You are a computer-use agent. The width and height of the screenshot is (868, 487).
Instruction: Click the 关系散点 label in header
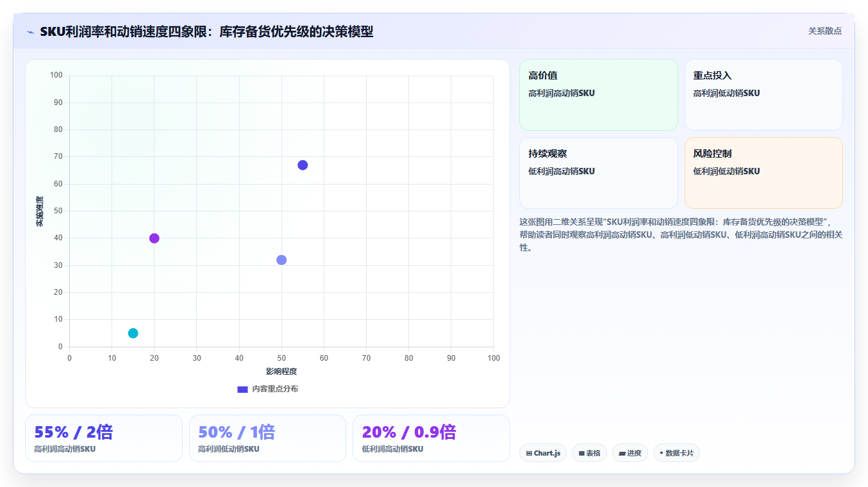824,31
